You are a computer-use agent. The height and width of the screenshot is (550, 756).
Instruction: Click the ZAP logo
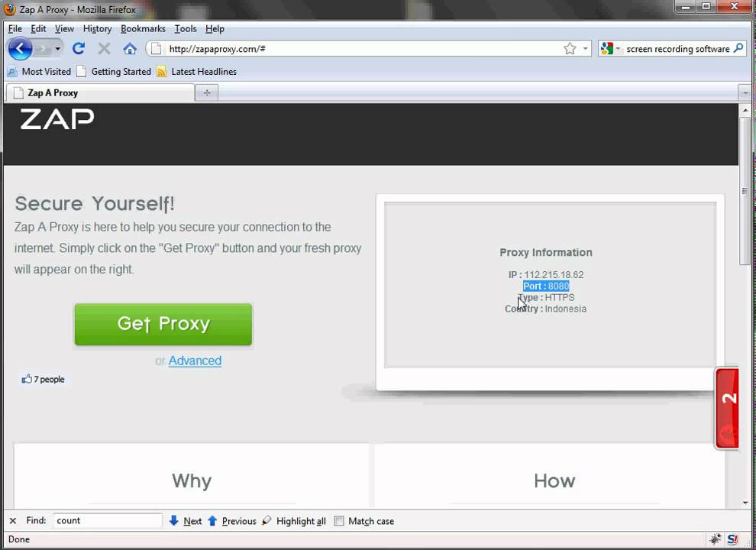57,119
